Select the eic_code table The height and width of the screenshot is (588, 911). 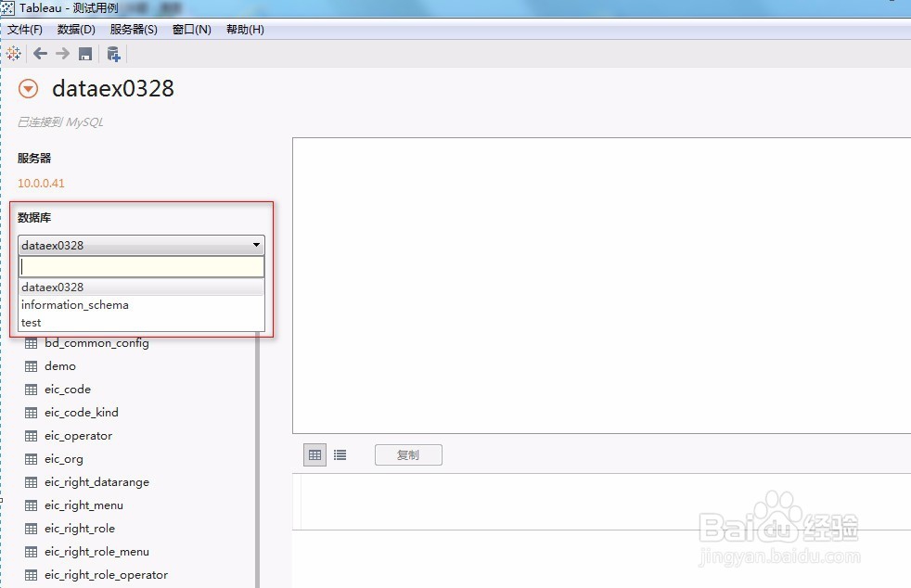click(x=68, y=390)
